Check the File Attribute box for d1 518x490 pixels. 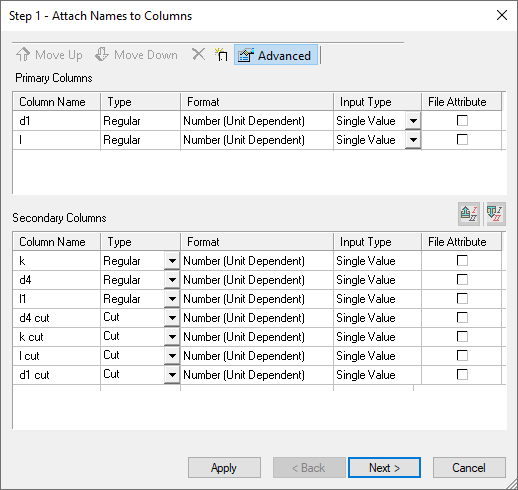coord(462,120)
